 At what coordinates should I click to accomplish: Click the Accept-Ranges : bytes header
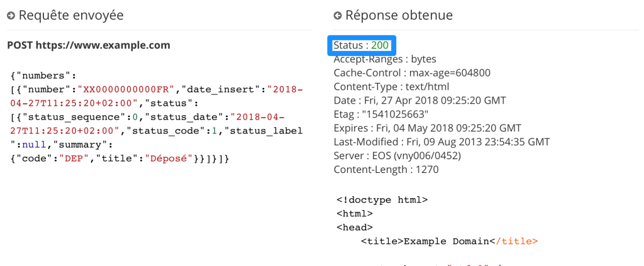[384, 59]
